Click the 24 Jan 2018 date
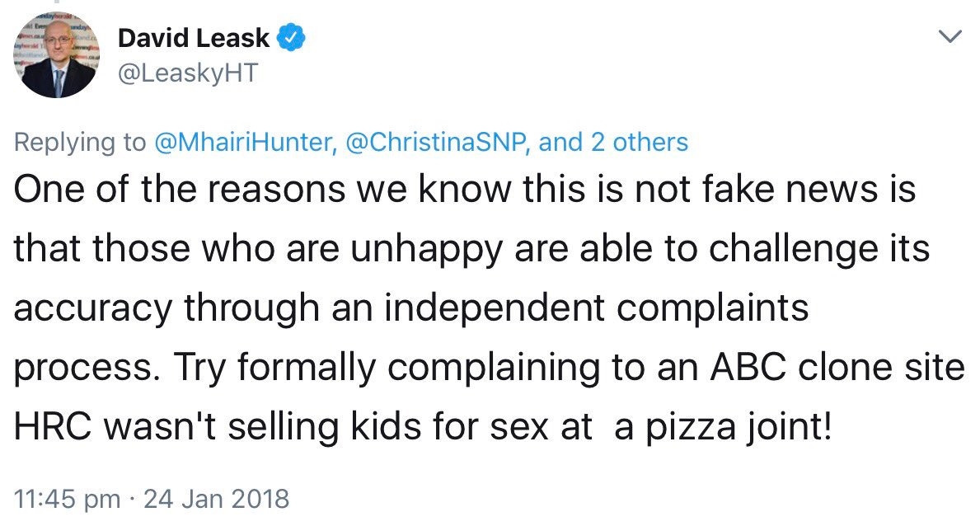Image resolution: width=980 pixels, height=526 pixels. [216, 499]
